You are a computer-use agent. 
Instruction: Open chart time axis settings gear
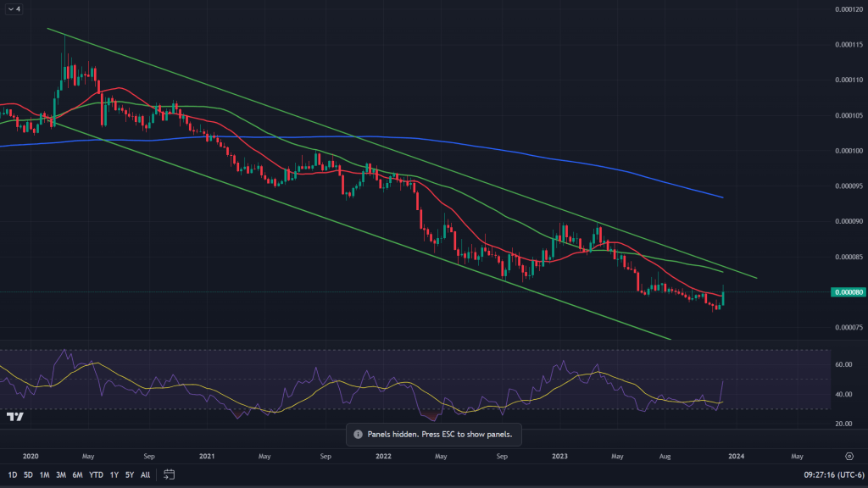pos(849,455)
